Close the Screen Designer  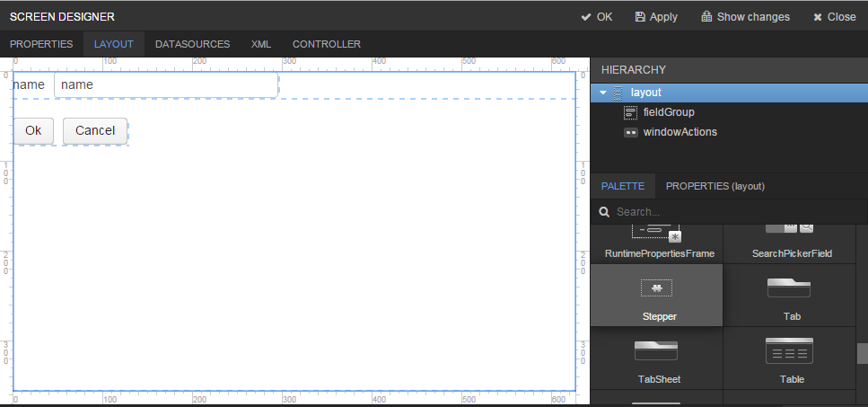pos(834,16)
